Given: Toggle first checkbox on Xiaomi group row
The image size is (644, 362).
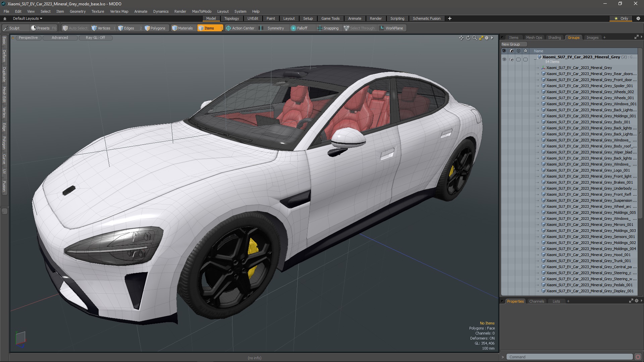Looking at the screenshot, I should 518,59.
